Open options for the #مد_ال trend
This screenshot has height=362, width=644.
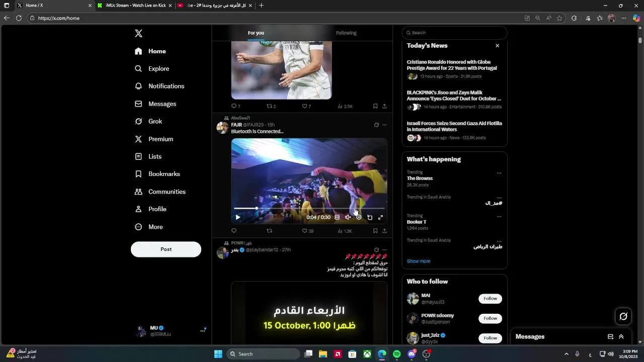click(x=499, y=198)
